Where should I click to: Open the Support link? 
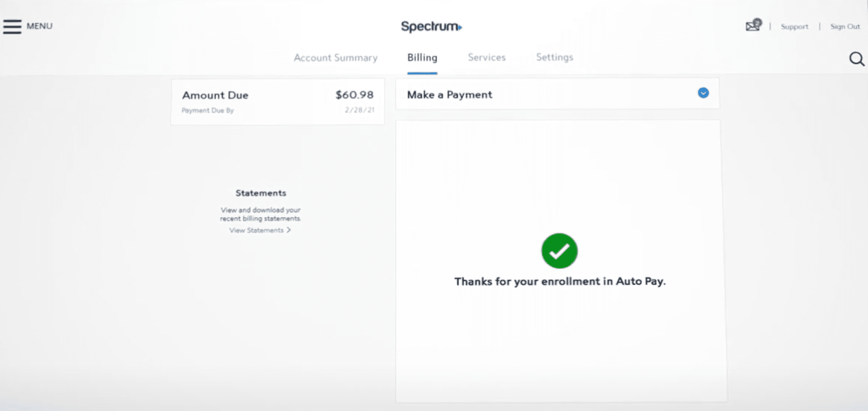tap(794, 27)
